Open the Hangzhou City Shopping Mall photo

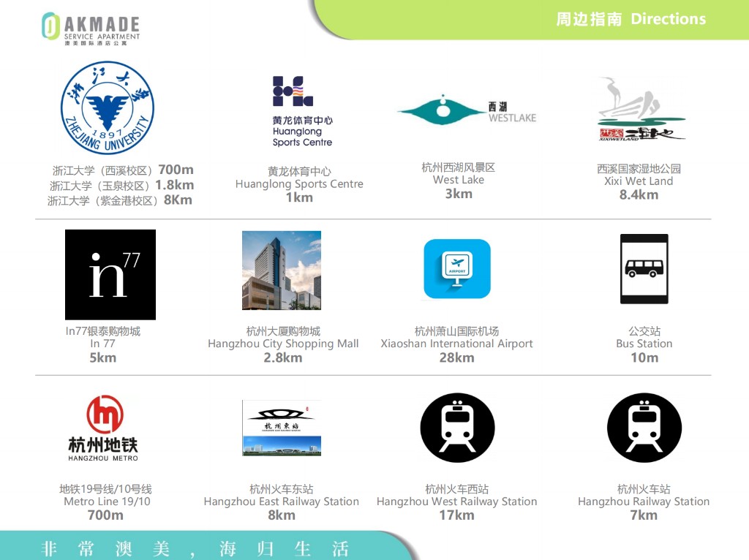[282, 270]
